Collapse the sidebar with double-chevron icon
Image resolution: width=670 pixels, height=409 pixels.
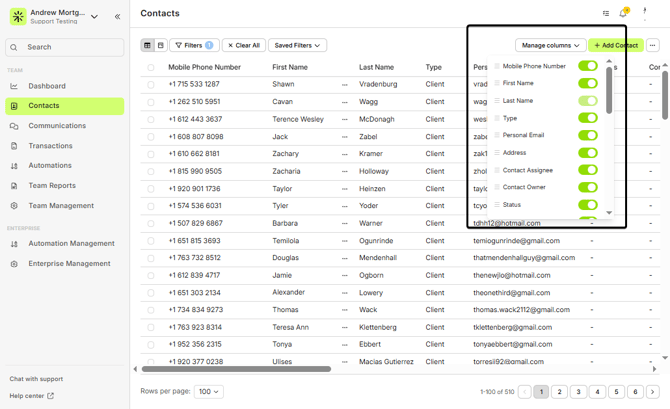tap(117, 17)
